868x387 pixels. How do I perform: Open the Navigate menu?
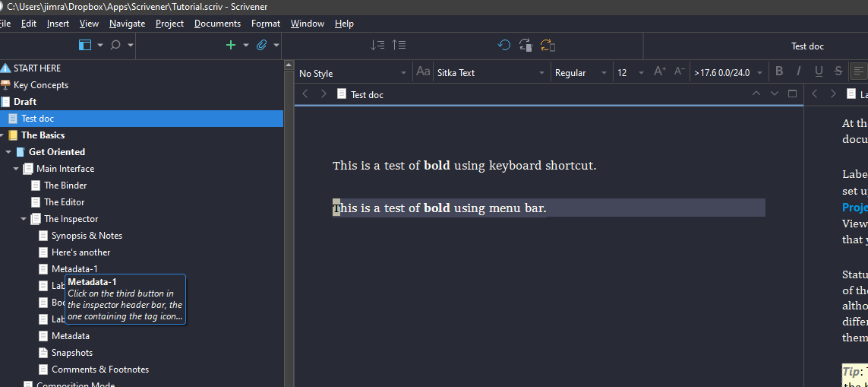pos(127,24)
